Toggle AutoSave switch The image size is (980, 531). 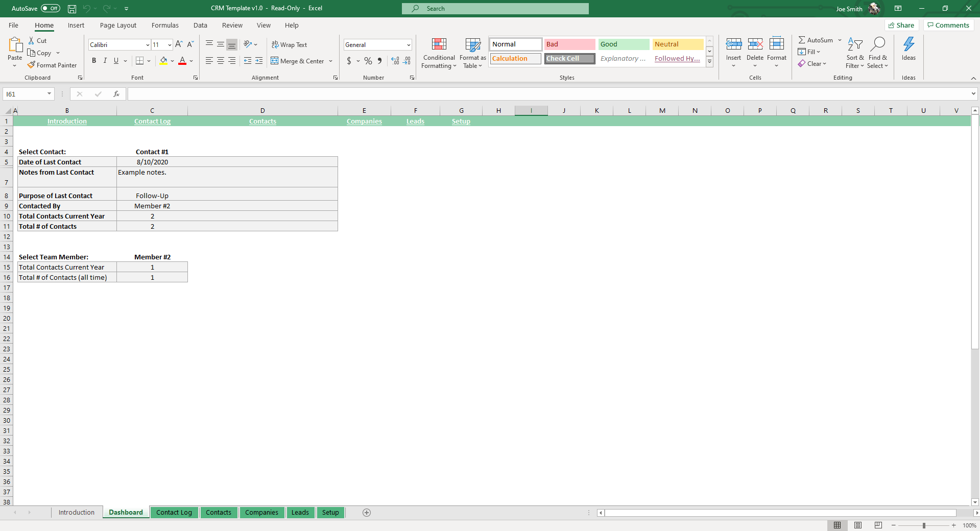point(51,9)
